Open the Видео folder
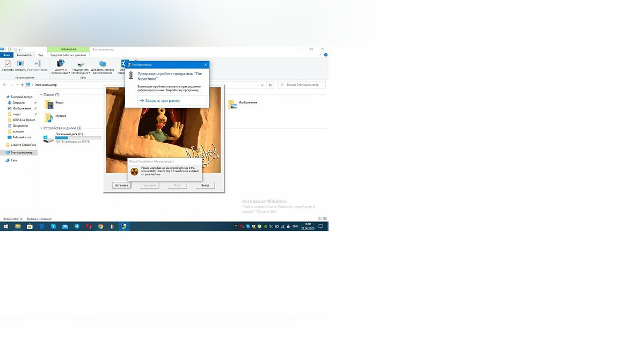 tap(49, 102)
